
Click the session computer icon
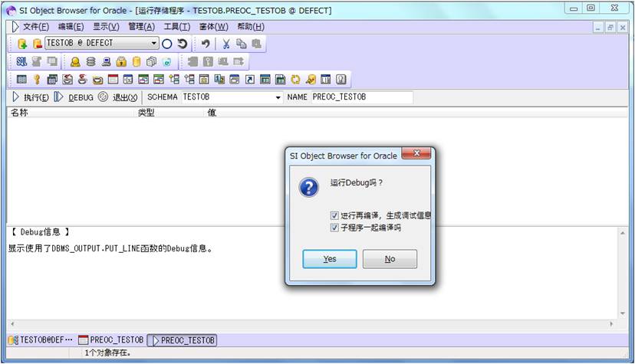point(106,61)
